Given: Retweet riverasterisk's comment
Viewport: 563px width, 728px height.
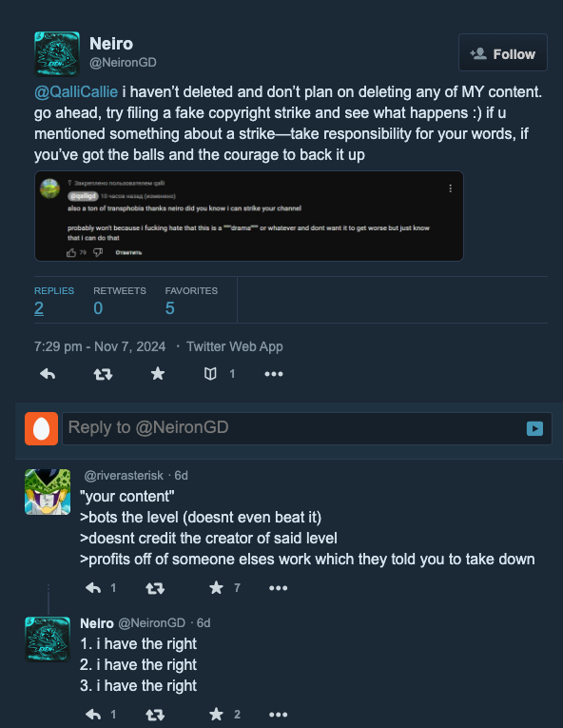Looking at the screenshot, I should coord(155,588).
